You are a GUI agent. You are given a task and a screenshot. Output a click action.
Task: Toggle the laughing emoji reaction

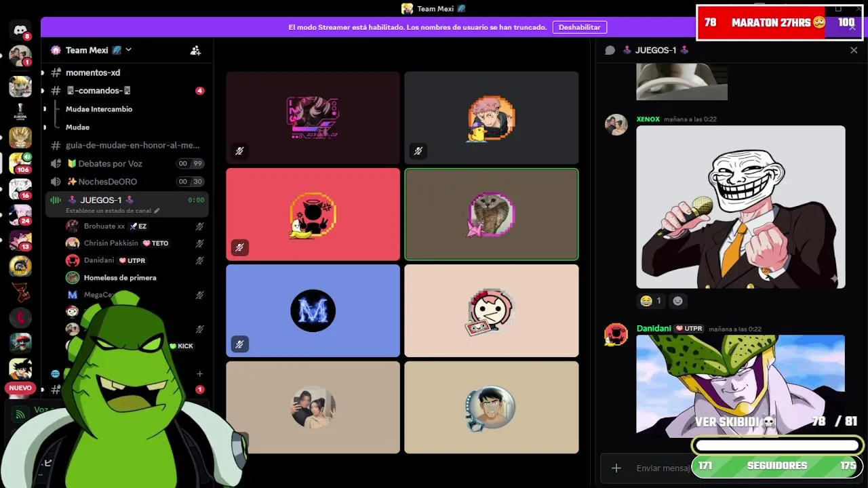(x=651, y=300)
